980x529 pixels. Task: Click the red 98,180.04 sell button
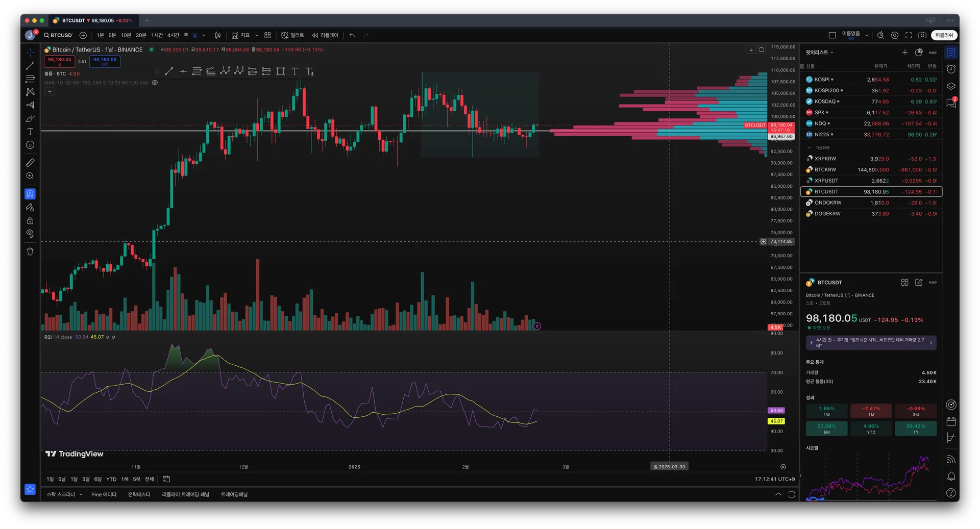click(60, 61)
